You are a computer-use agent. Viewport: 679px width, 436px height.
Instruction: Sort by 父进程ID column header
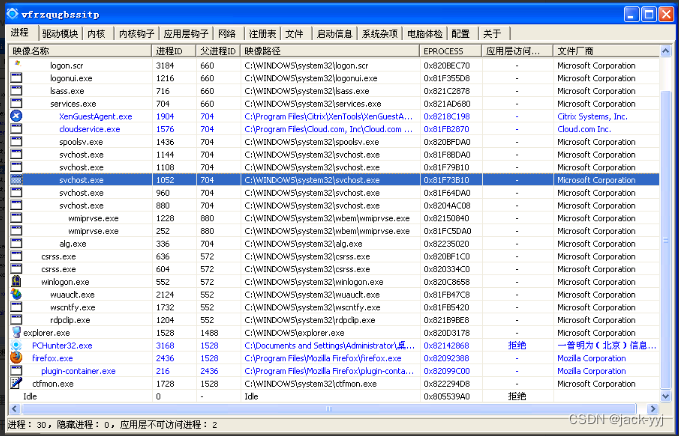click(x=218, y=51)
